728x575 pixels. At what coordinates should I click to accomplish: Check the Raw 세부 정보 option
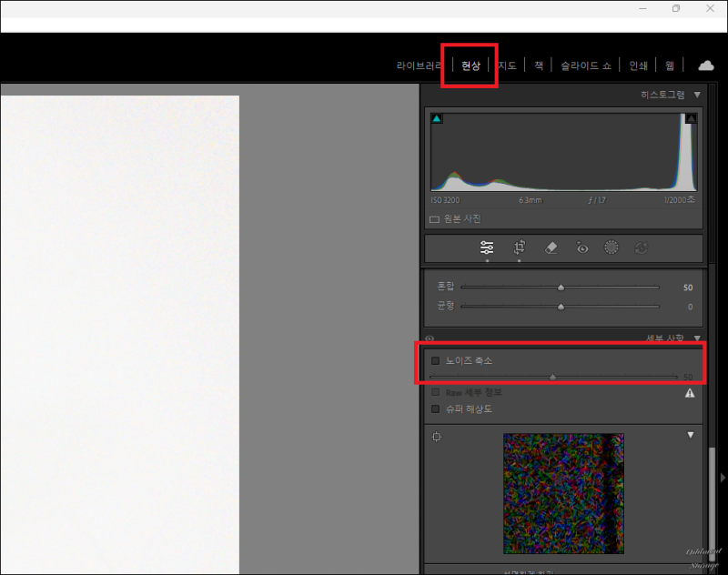click(436, 392)
